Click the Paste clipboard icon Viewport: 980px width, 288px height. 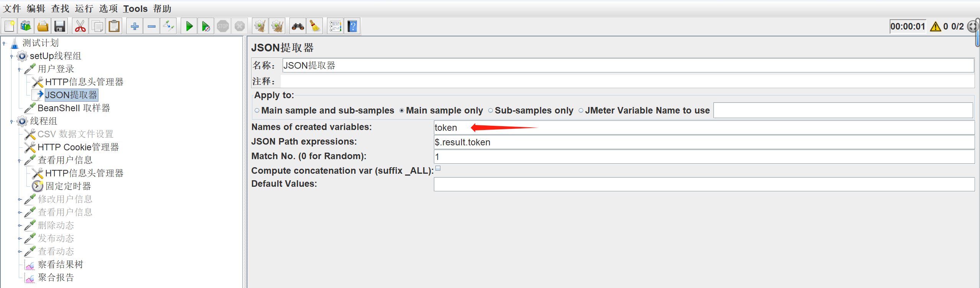[x=114, y=26]
